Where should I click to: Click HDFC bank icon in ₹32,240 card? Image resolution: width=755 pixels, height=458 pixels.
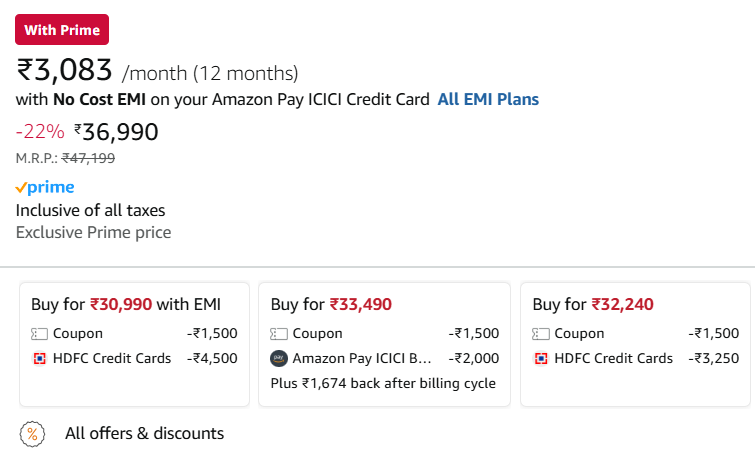(x=541, y=359)
